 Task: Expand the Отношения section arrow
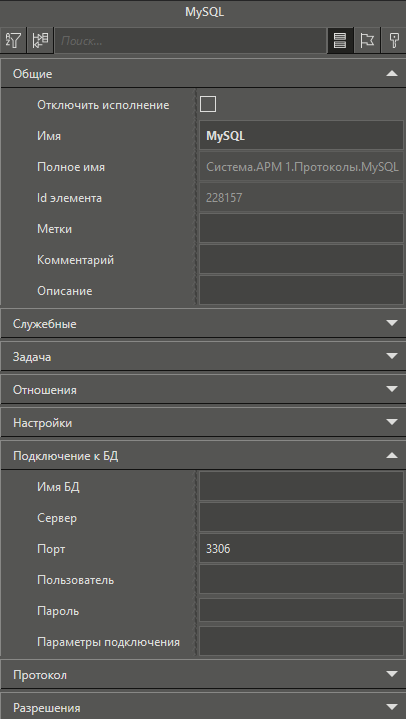click(x=391, y=389)
